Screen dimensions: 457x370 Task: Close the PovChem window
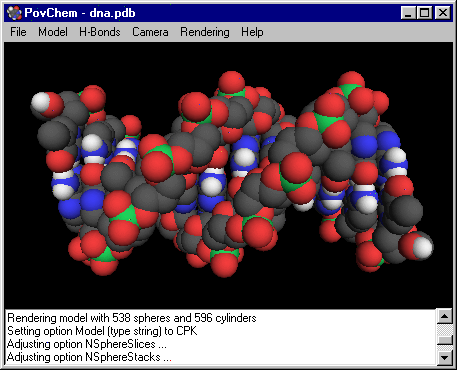tap(443, 13)
